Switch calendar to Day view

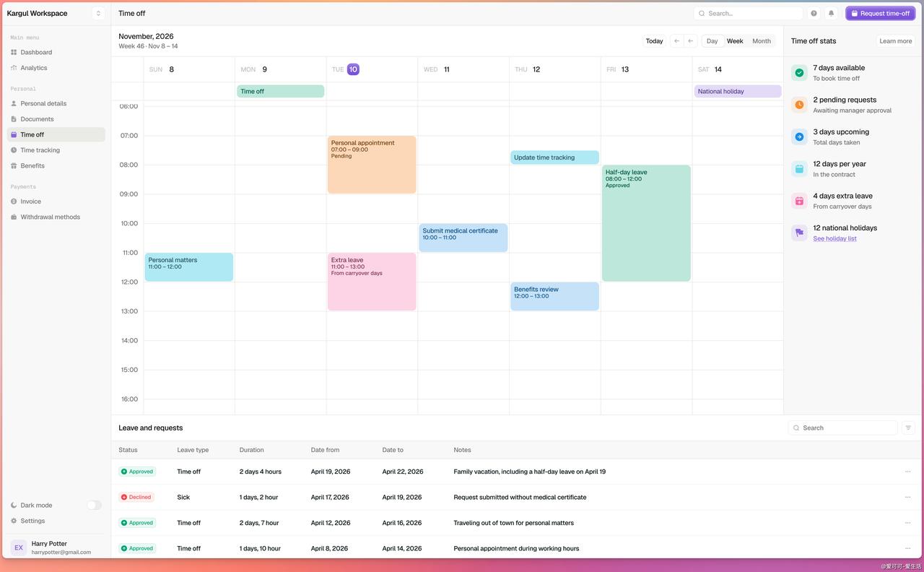coord(712,41)
